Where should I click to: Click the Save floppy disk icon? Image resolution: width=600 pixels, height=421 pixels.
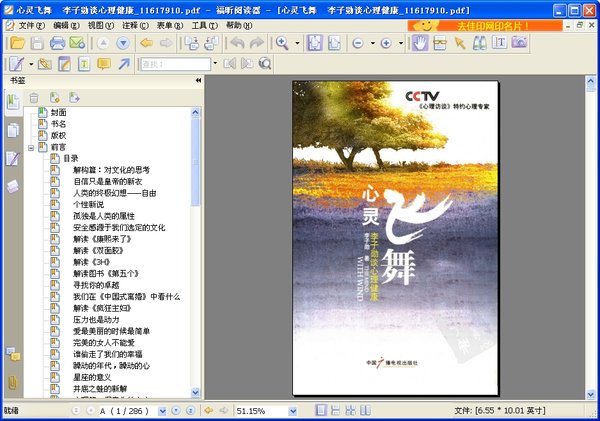coord(37,43)
